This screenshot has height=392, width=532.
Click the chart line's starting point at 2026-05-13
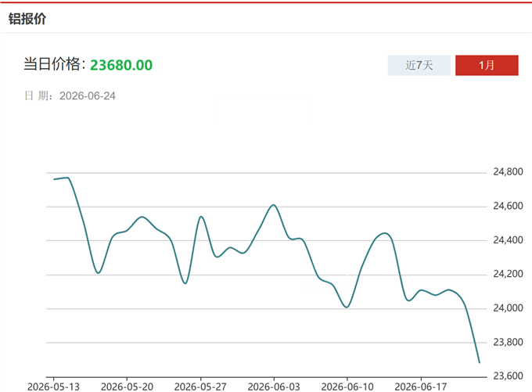click(x=54, y=179)
